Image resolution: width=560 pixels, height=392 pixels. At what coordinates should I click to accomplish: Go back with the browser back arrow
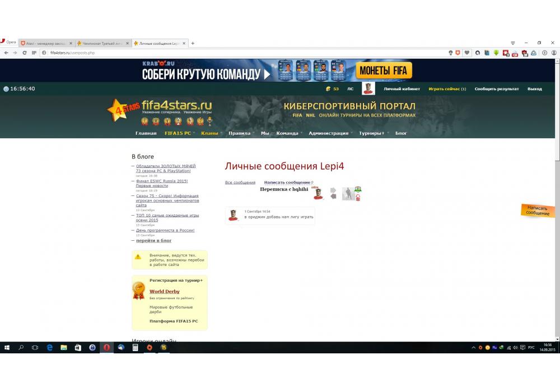click(x=6, y=53)
